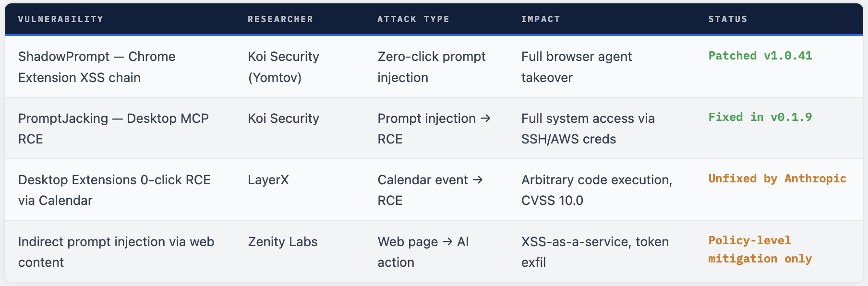Click the STATUS column header
Screen dimensions: 868x286
(728, 19)
